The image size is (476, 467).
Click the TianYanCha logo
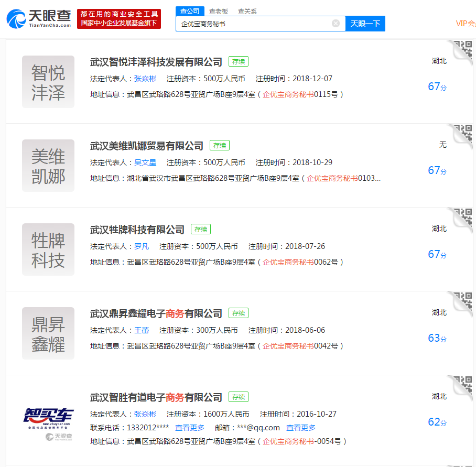(x=39, y=18)
